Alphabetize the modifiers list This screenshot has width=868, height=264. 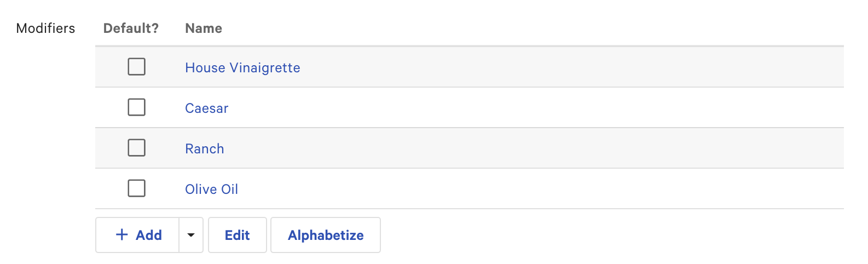coord(326,235)
